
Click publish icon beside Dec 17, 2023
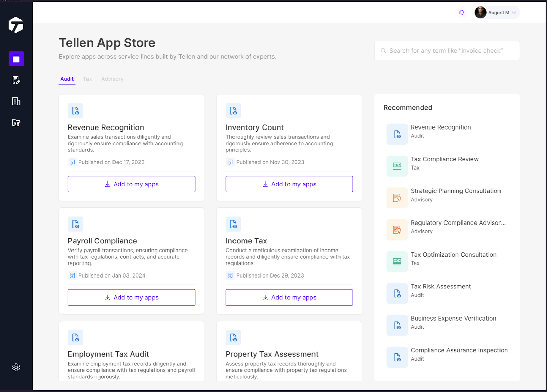point(72,162)
